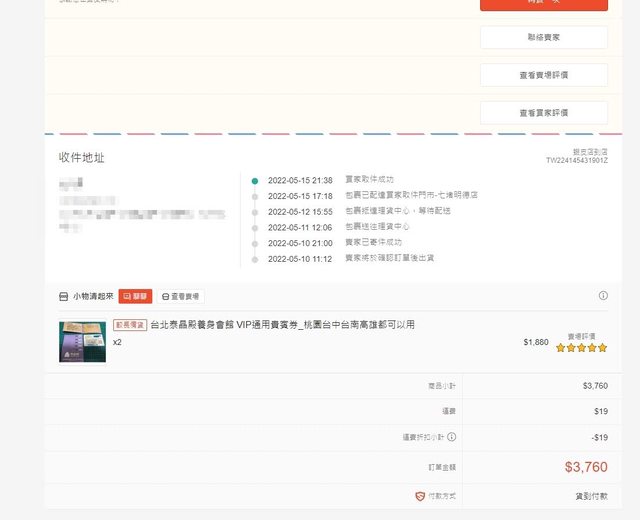Screen dimensions: 640x520
Task: Click the 小物清起來 shop name
Action: [93, 297]
